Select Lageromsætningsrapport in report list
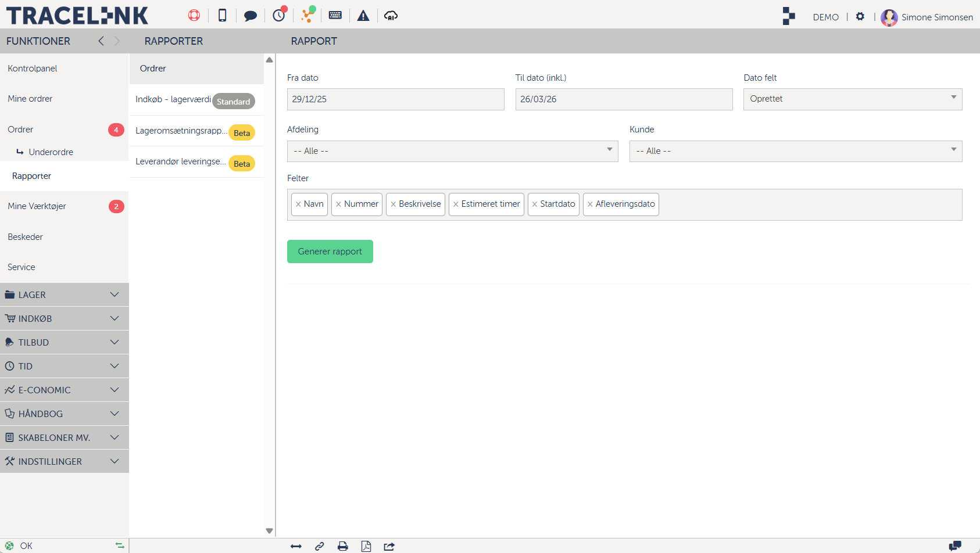The width and height of the screenshot is (980, 553). pos(181,131)
